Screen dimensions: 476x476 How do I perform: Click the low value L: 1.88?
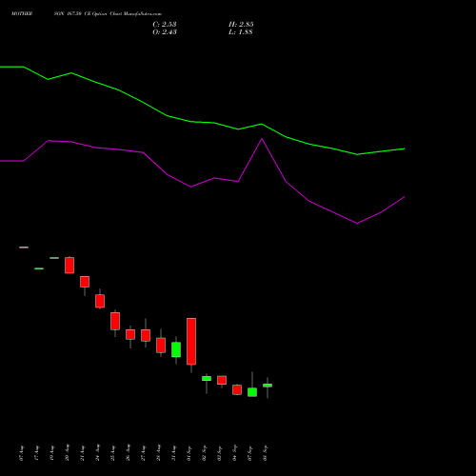pos(241,32)
